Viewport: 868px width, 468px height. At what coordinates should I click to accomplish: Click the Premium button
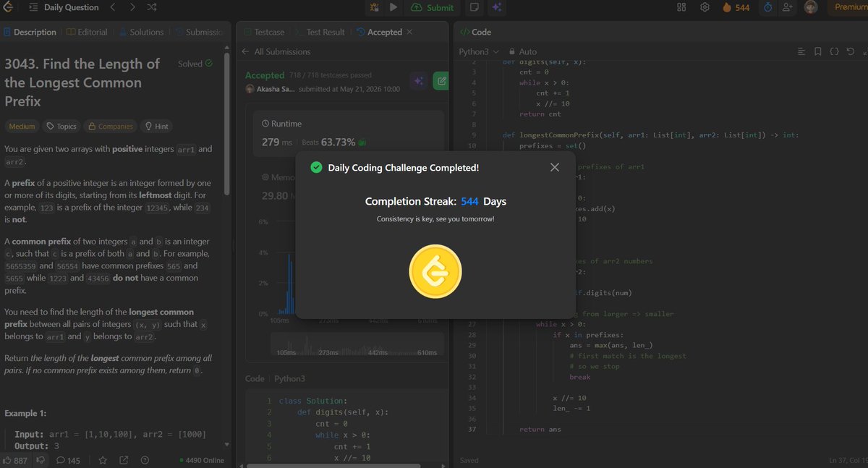click(849, 7)
